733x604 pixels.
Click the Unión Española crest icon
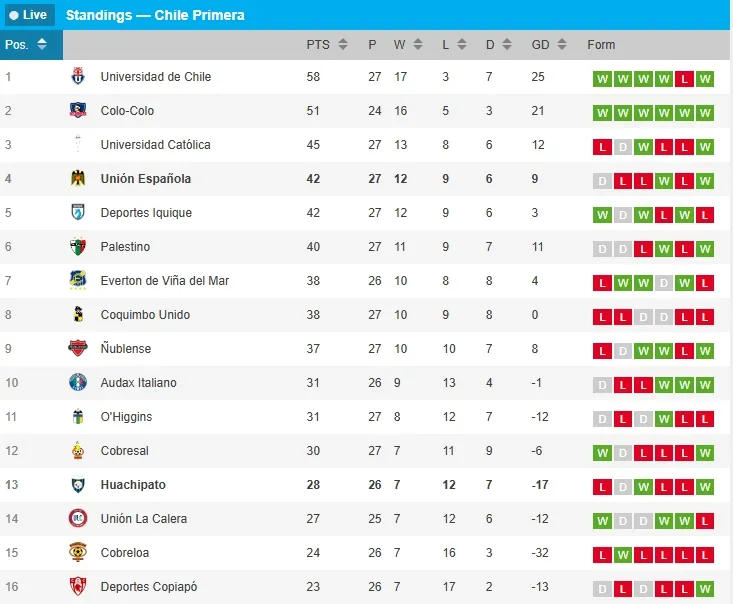tap(78, 179)
